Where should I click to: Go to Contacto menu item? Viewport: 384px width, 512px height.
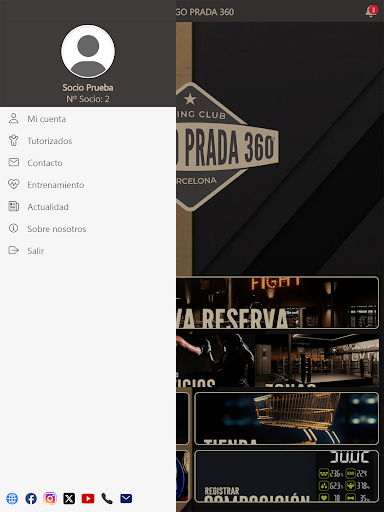(x=88, y=163)
